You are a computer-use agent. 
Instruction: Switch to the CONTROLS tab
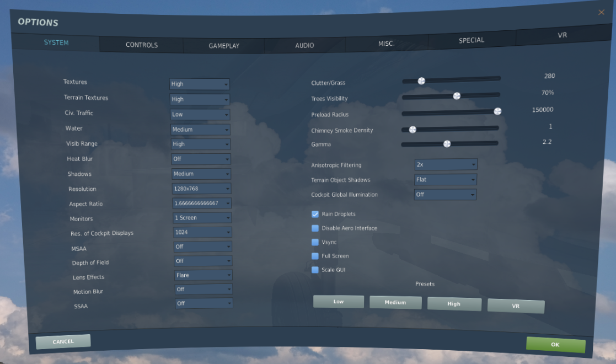[x=141, y=45]
